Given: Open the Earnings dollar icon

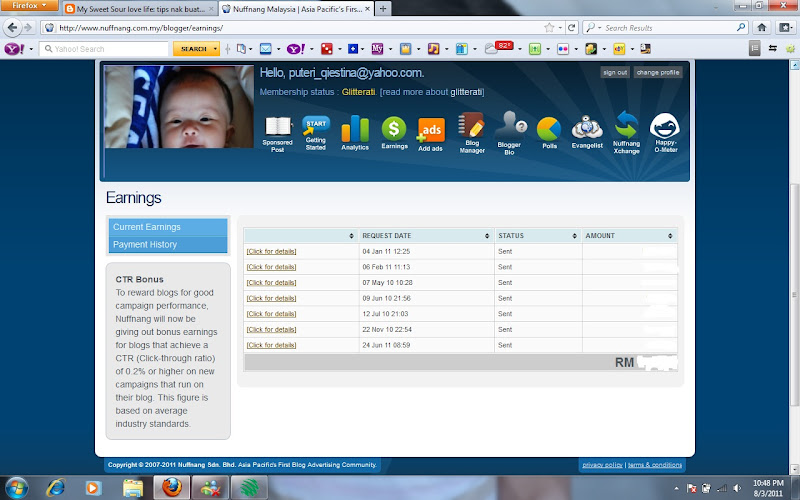Looking at the screenshot, I should point(394,133).
